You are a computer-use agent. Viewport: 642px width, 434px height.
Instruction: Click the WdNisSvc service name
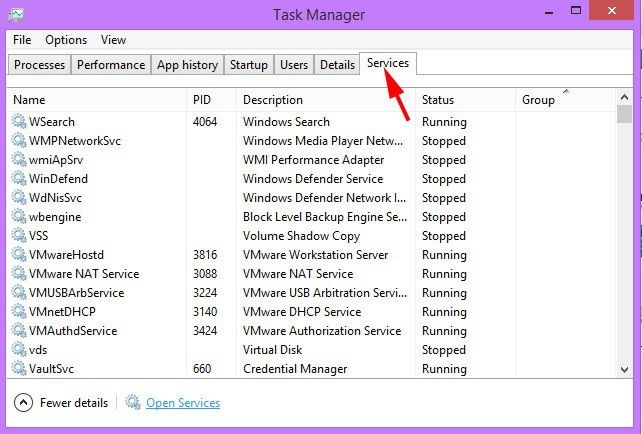point(55,198)
